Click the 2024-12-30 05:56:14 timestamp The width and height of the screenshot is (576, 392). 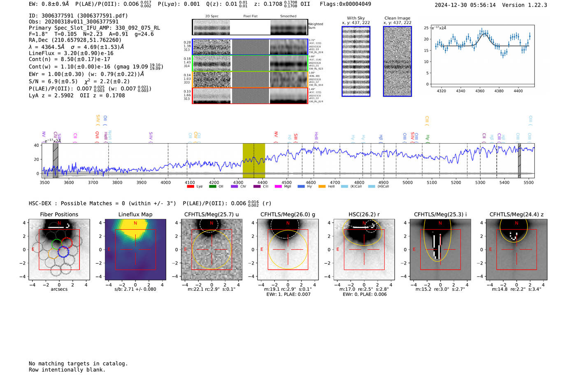[465, 5]
